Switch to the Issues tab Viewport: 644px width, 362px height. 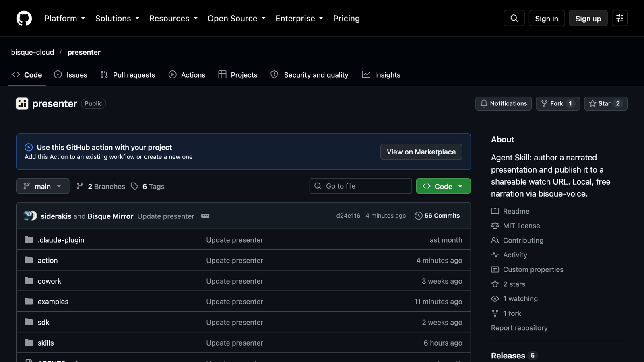[70, 75]
